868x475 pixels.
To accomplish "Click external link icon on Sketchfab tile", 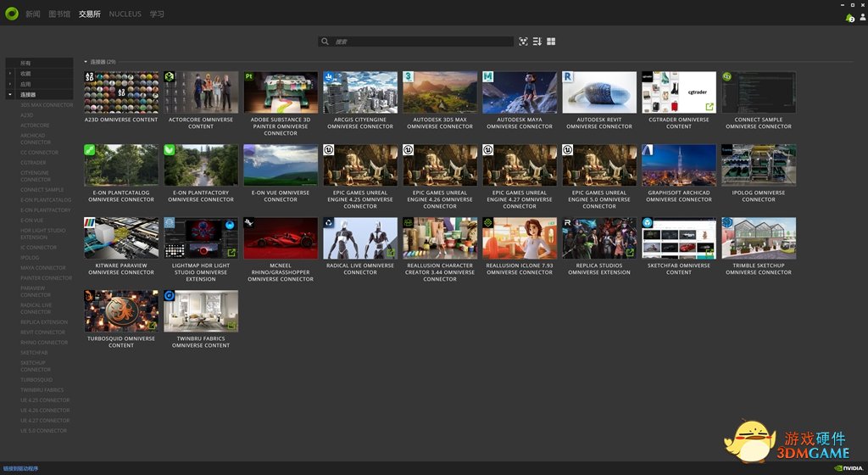I will point(709,253).
